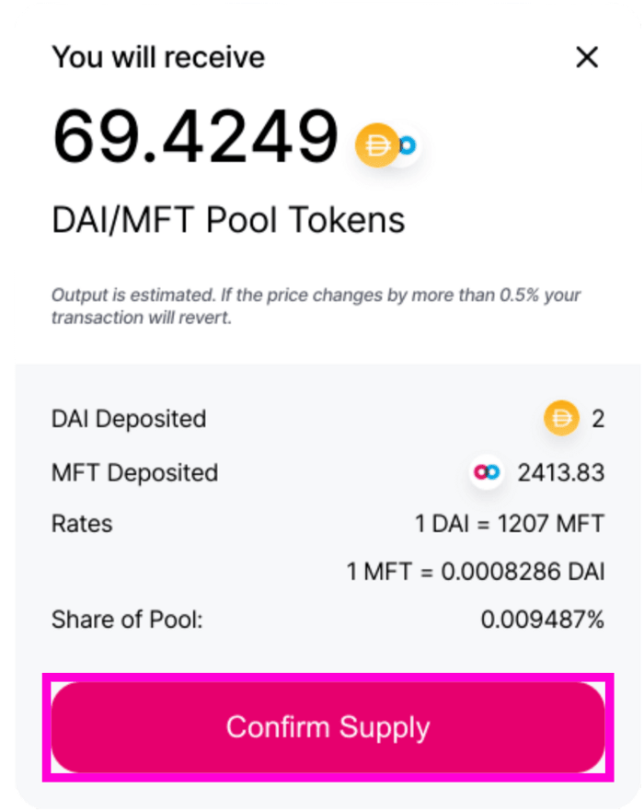
Task: Select the DAI deposited value 2
Action: click(598, 418)
